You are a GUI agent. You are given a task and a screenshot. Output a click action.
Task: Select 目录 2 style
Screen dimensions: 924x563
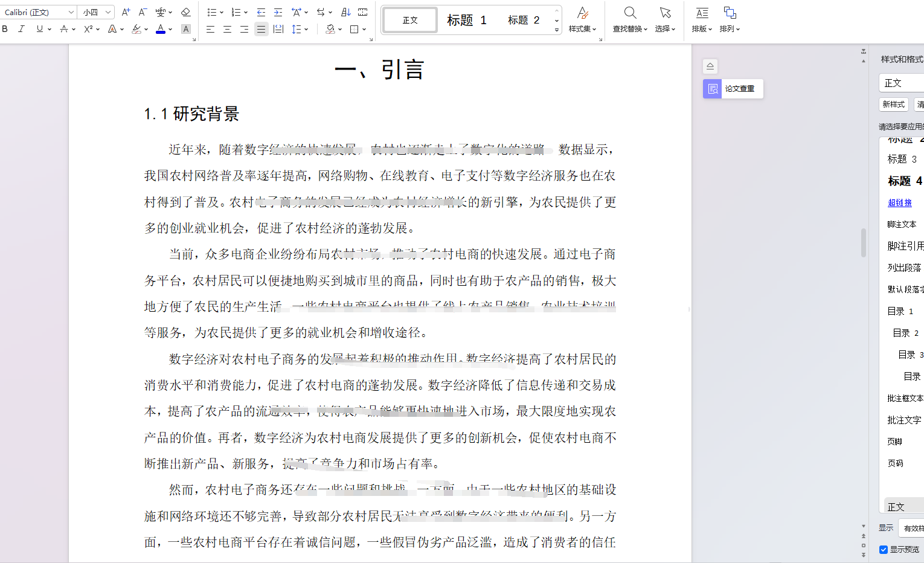[x=905, y=333]
